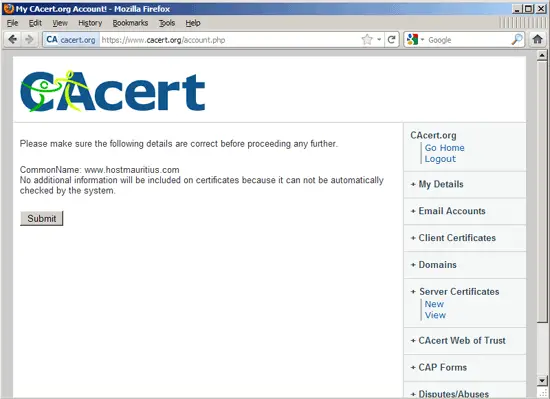Click the bookmark star icon in address bar
This screenshot has width=550, height=399.
coord(367,40)
